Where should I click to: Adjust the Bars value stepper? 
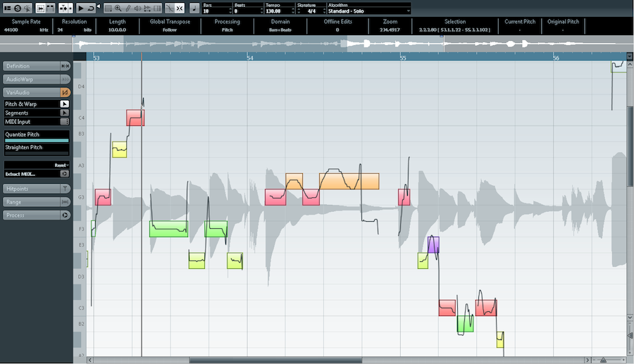click(230, 11)
